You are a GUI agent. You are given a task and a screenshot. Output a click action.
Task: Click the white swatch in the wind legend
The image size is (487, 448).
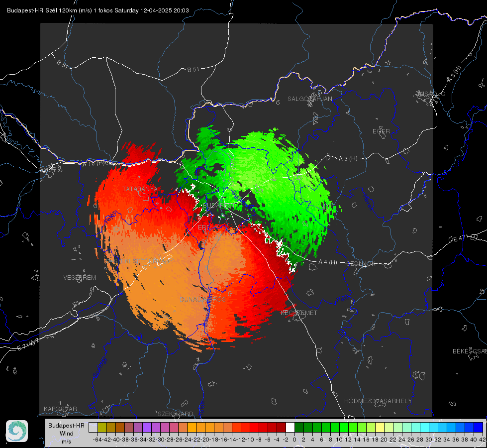pos(290,428)
